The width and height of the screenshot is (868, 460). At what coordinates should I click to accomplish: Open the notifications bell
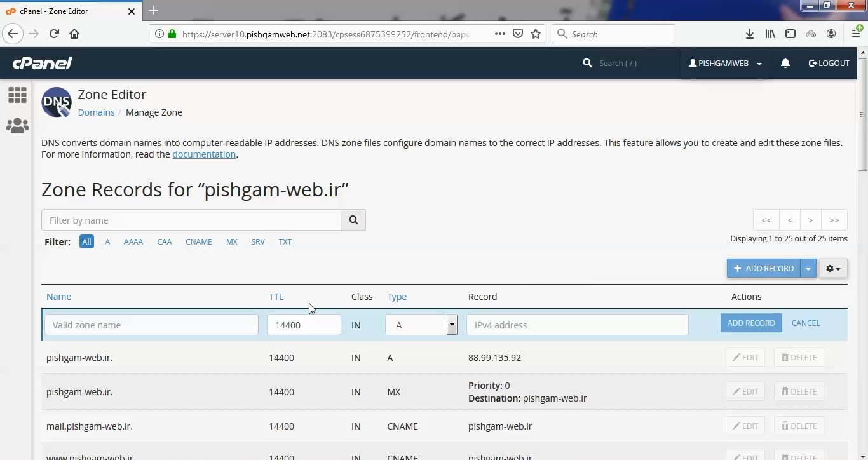tap(785, 63)
